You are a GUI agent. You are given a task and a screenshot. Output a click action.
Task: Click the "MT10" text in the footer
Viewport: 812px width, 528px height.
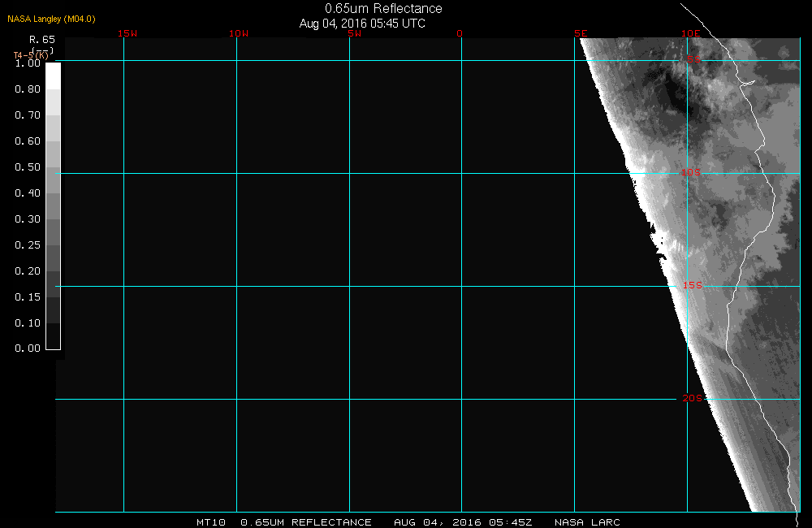212,522
